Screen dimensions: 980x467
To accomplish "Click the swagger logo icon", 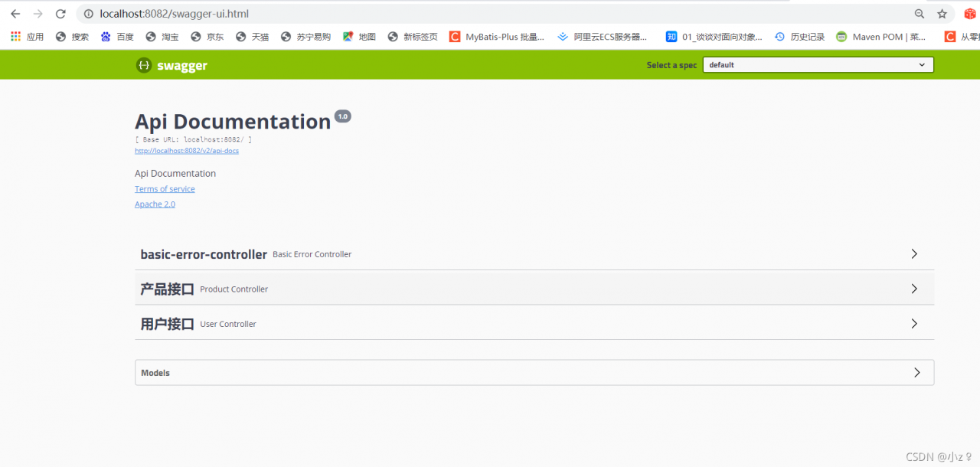I will (x=144, y=65).
